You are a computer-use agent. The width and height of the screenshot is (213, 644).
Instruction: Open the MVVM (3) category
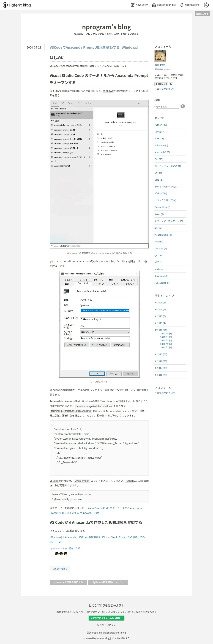point(159,242)
